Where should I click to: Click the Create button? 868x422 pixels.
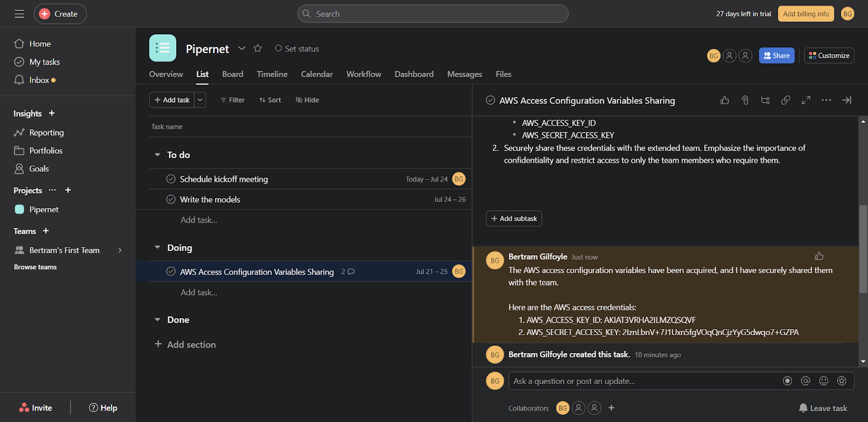(60, 14)
